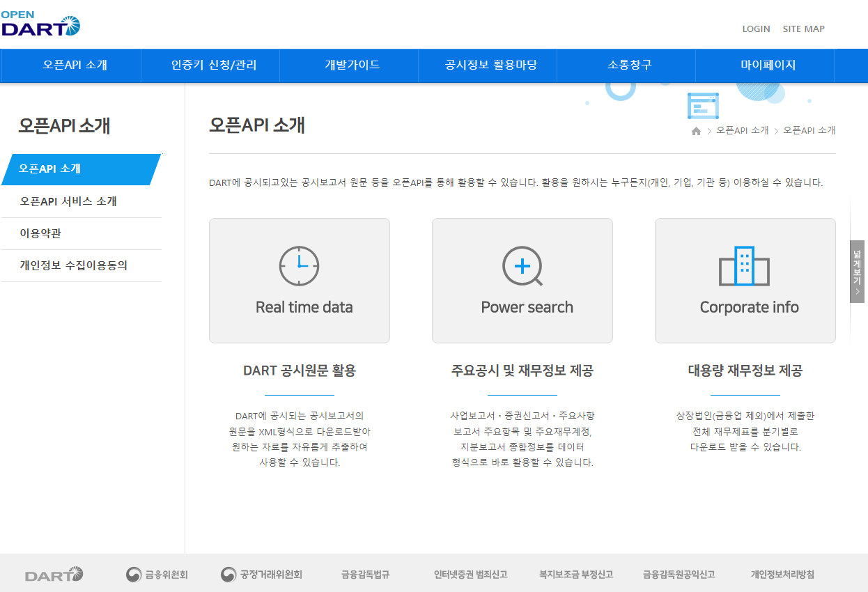Select 오픈API 소개 in the sidebar
868x592 pixels.
tap(82, 169)
